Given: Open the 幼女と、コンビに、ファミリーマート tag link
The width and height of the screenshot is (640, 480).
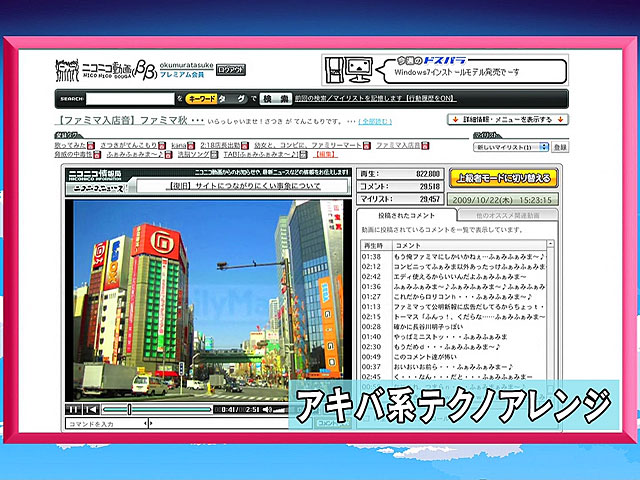Looking at the screenshot, I should coord(308,145).
